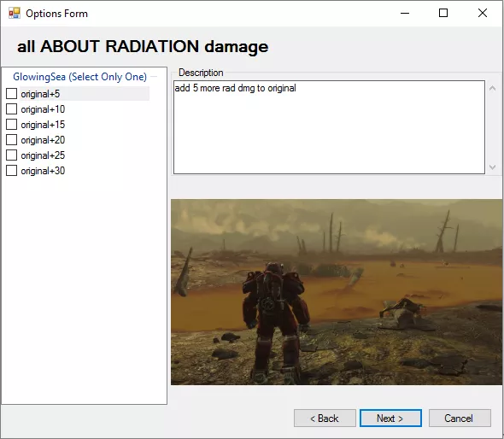
Task: Click the description scrollbar up arrow
Action: pyautogui.click(x=492, y=88)
